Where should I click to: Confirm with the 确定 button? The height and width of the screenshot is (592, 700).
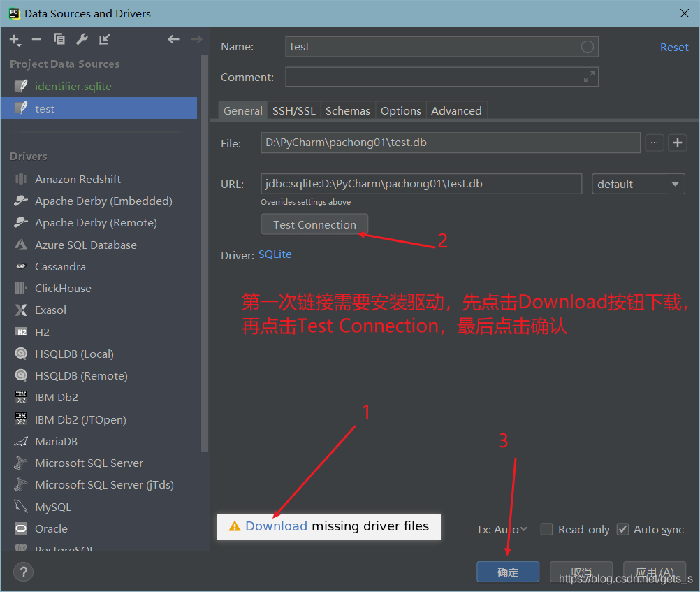click(x=508, y=572)
